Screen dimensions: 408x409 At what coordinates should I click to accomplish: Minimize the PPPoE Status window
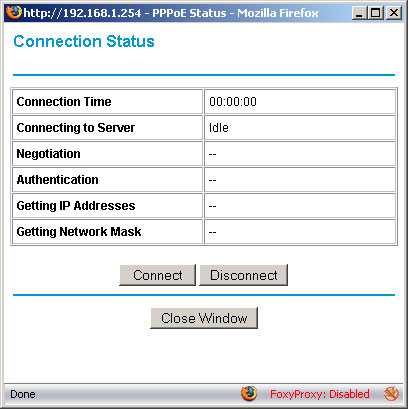(359, 13)
